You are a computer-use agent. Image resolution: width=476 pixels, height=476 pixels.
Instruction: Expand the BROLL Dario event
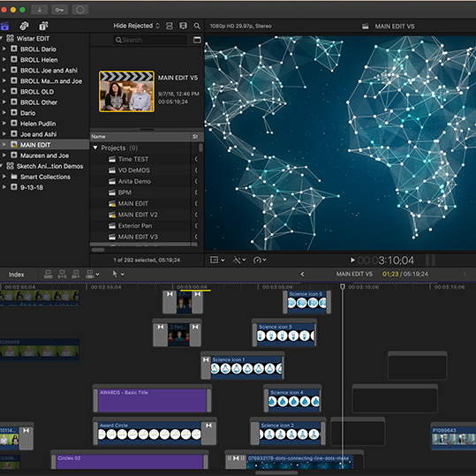(x=4, y=49)
